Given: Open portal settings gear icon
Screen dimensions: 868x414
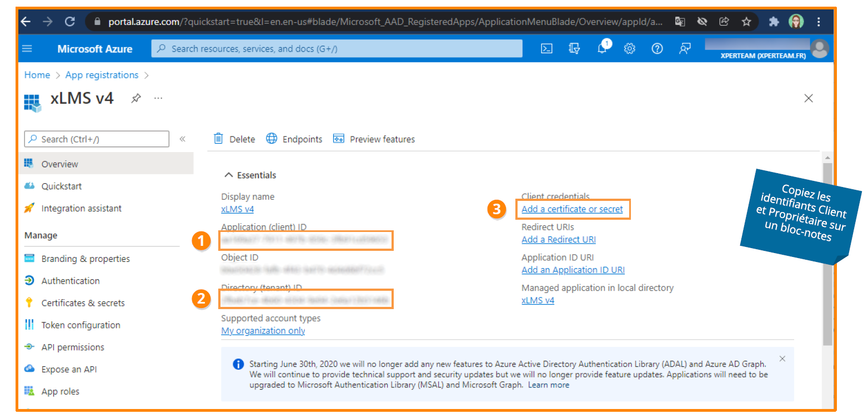Looking at the screenshot, I should click(x=629, y=49).
